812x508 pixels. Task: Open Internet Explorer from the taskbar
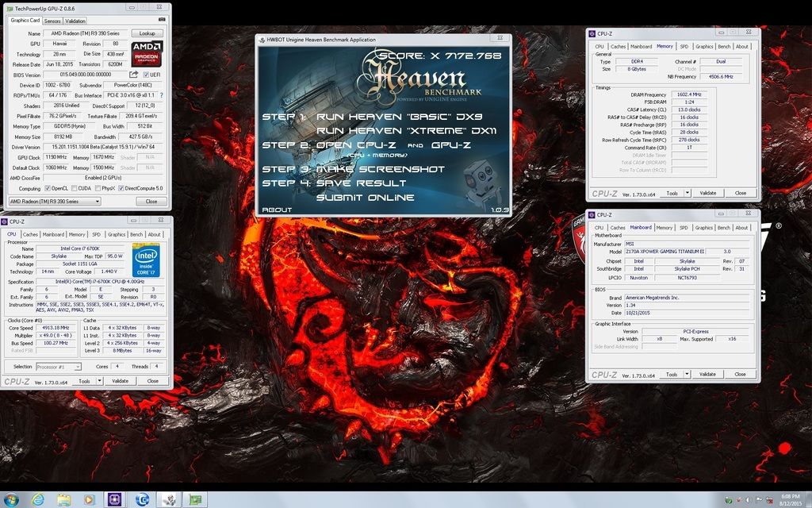[37, 499]
